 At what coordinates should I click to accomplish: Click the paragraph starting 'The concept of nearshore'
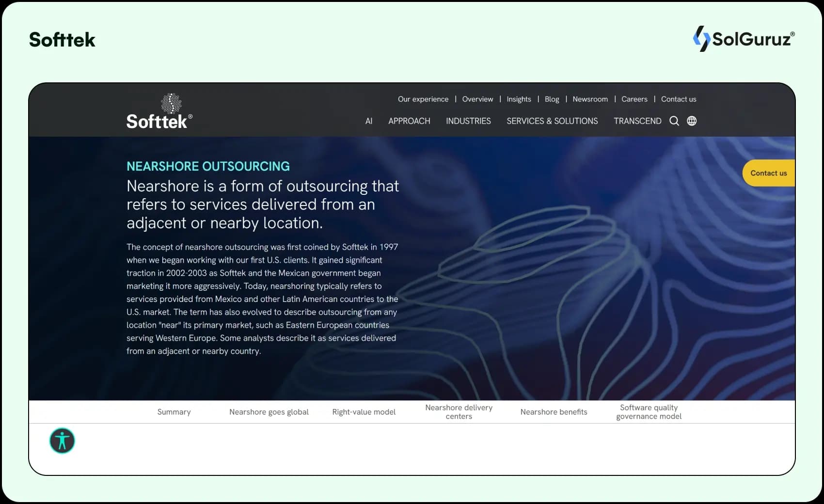click(262, 299)
